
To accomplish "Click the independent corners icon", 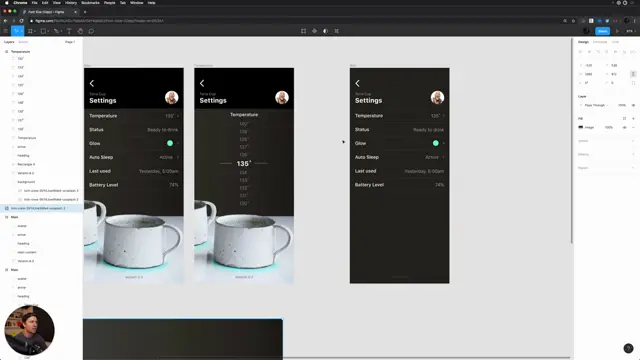I will tap(633, 83).
